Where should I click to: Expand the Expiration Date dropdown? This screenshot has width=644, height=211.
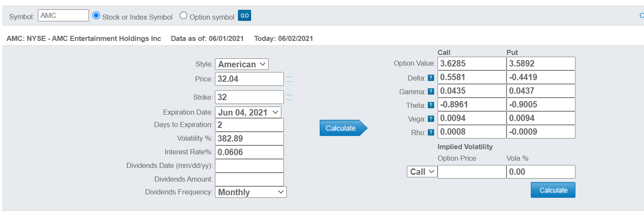(248, 113)
